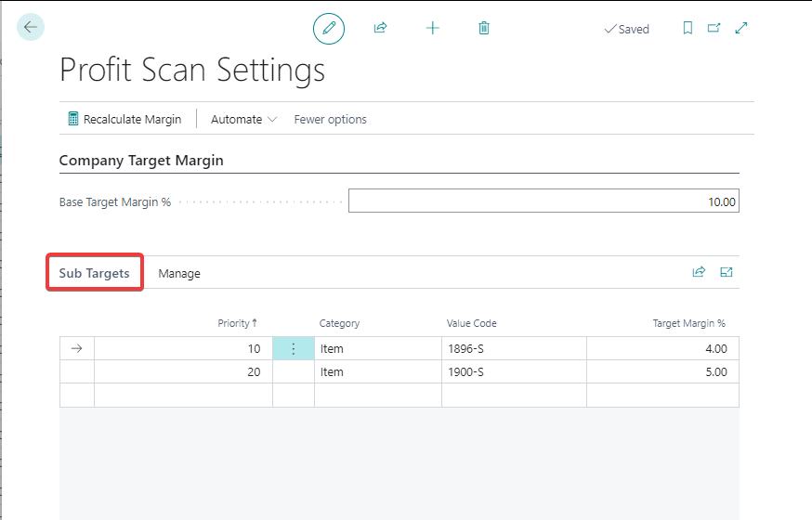Screen dimensions: 812x520
Task: Select Value Code cell 1900-S
Action: coord(513,372)
